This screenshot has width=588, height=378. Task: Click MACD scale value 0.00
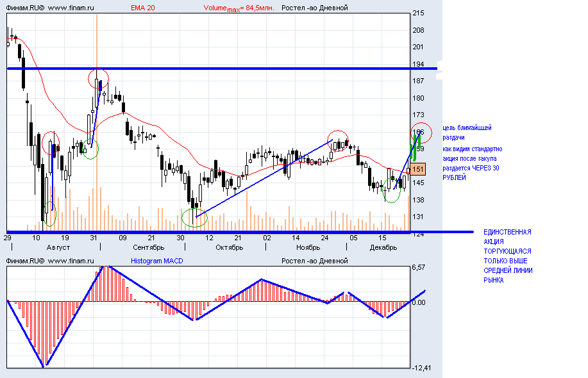click(x=419, y=302)
